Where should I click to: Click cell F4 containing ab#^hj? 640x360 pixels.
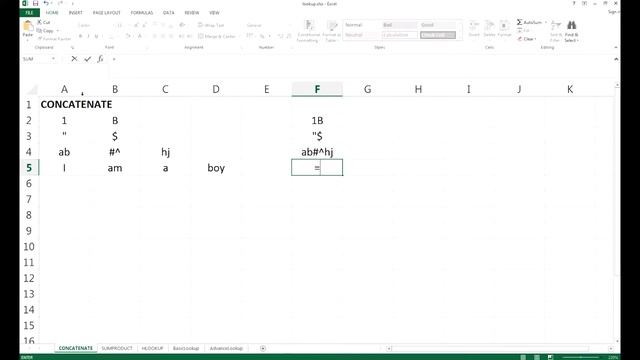pyautogui.click(x=317, y=152)
